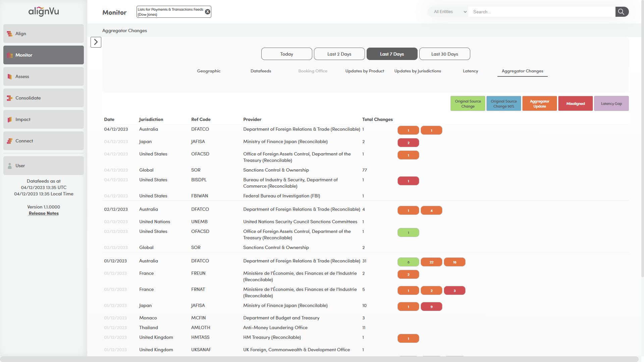Click orange badge on HMTASS row
The width and height of the screenshot is (644, 362).
(408, 339)
